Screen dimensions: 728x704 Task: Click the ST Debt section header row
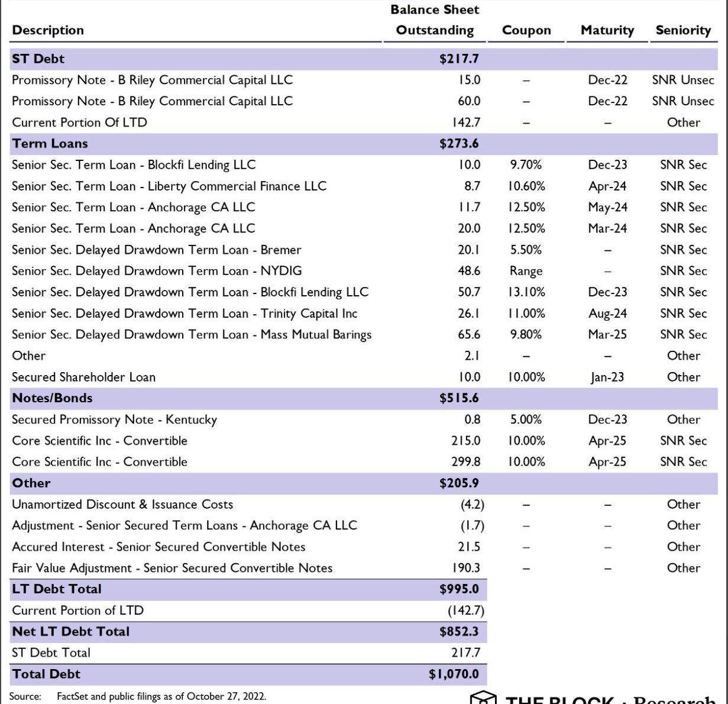pyautogui.click(x=38, y=59)
